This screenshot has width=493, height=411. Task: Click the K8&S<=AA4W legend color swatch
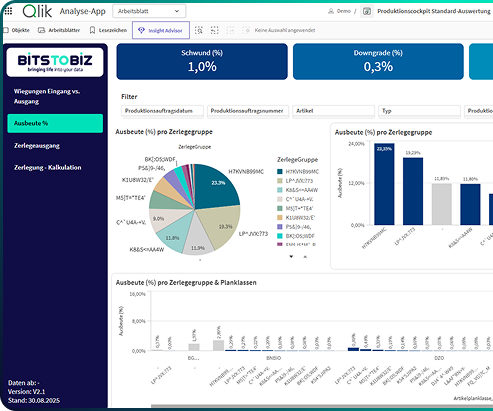280,190
